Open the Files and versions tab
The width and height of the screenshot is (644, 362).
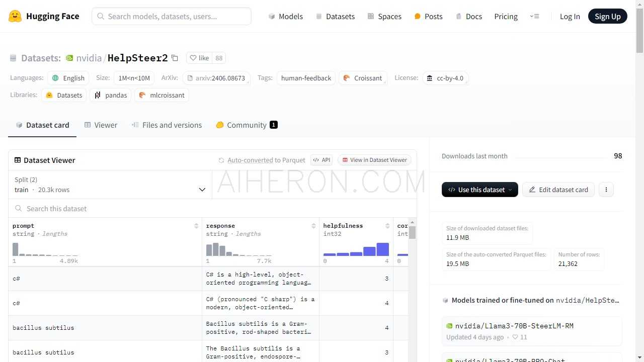(167, 125)
